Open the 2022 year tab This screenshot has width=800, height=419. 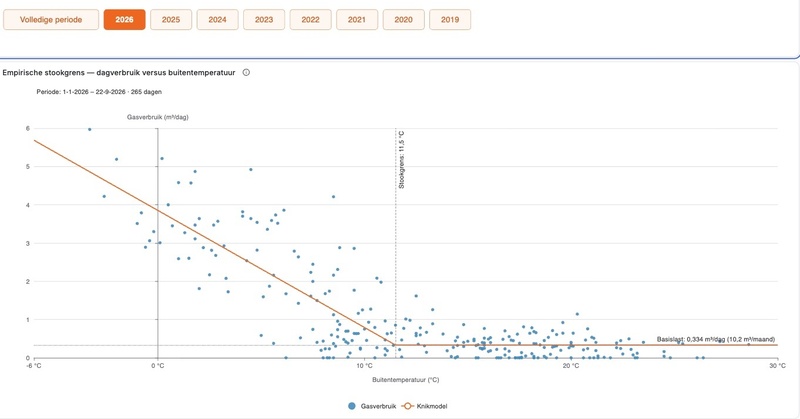310,20
